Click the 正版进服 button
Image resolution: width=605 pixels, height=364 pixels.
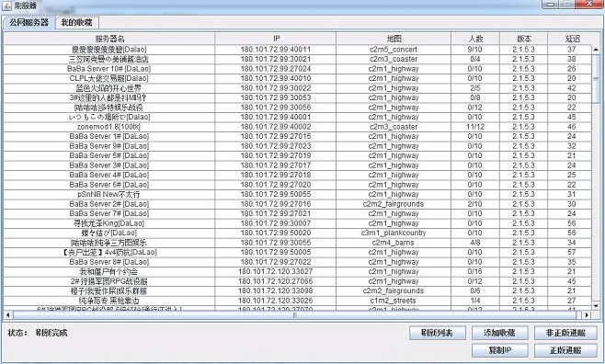tap(565, 350)
